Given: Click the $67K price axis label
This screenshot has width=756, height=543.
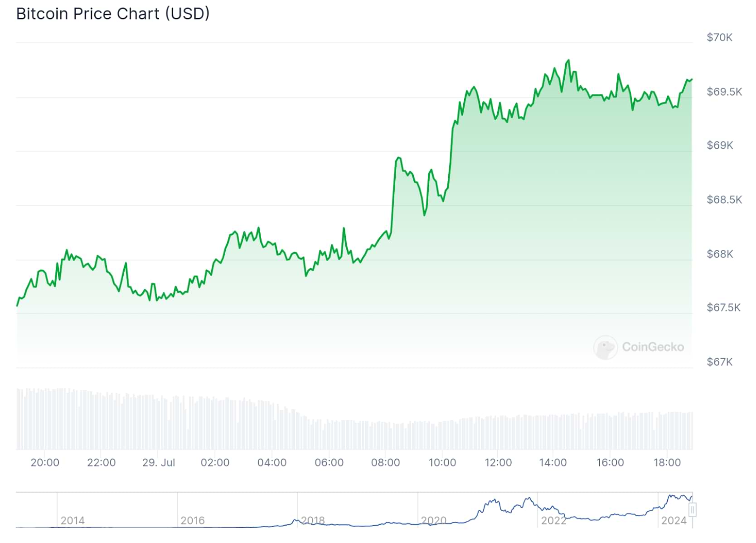Looking at the screenshot, I should (719, 362).
